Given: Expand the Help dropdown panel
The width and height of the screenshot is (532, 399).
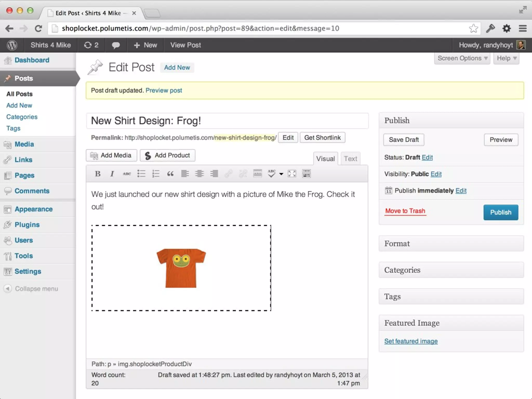Looking at the screenshot, I should (x=506, y=58).
